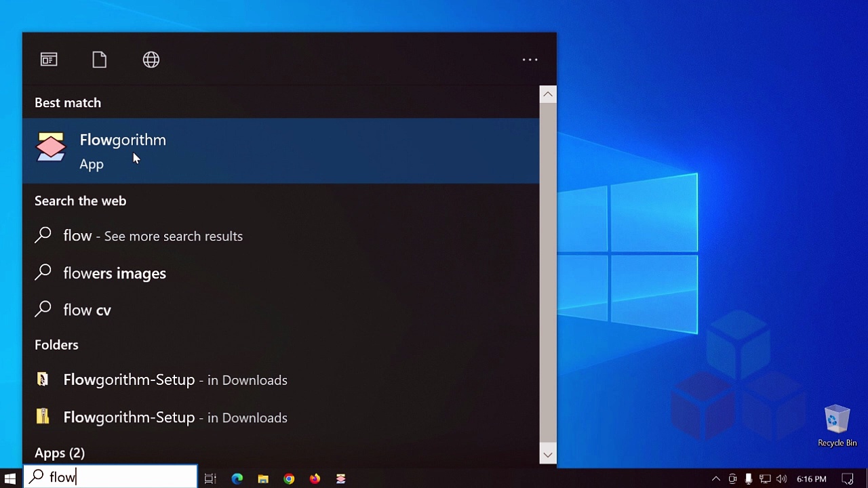Select the Recycle Bin desktop icon
Image resolution: width=868 pixels, height=488 pixels.
pyautogui.click(x=837, y=426)
